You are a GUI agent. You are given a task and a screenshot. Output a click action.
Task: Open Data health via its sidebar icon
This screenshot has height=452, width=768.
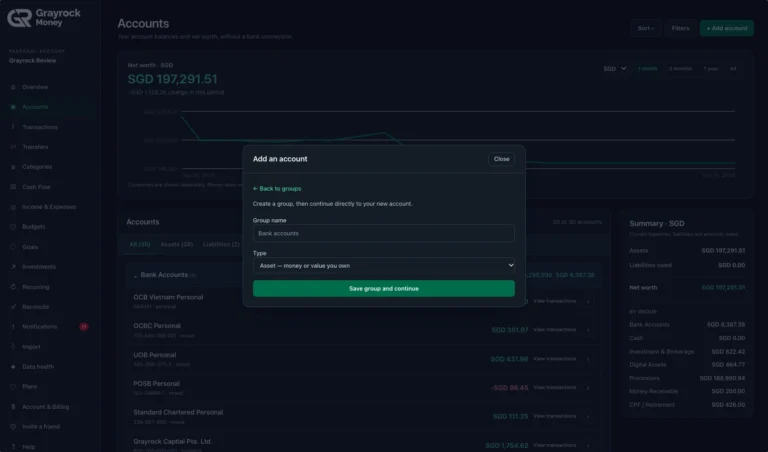tap(13, 367)
